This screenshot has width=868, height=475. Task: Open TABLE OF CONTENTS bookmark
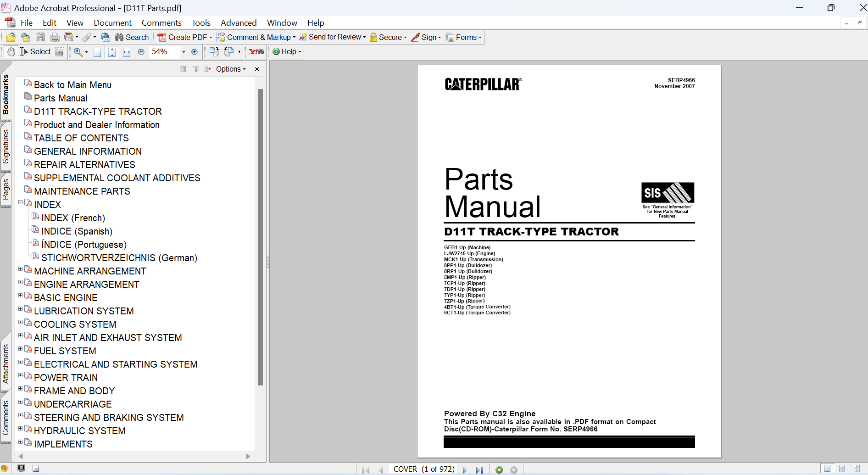pyautogui.click(x=81, y=138)
